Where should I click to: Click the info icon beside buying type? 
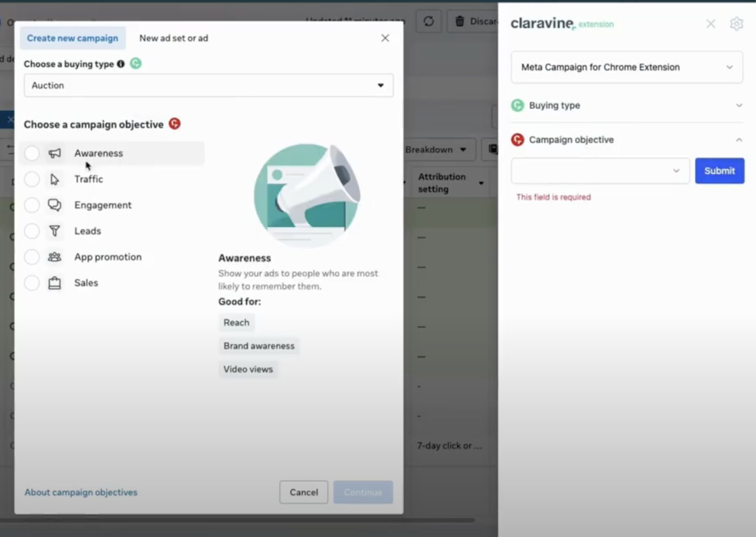(120, 63)
